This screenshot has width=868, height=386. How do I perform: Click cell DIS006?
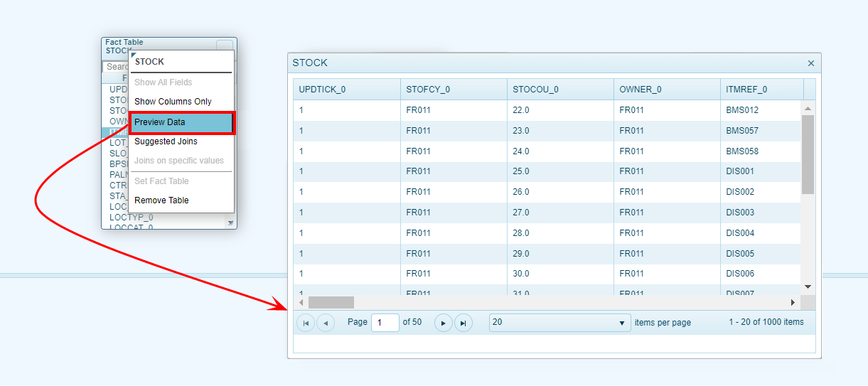click(x=761, y=274)
